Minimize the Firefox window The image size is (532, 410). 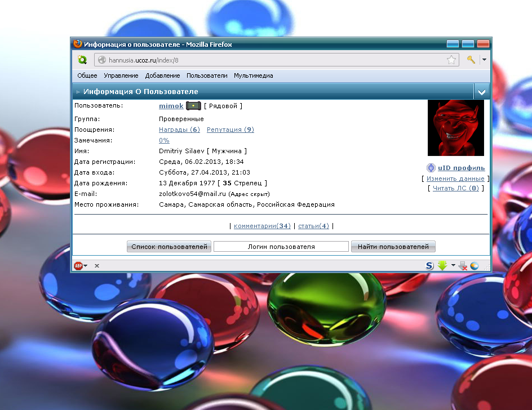[x=453, y=44]
